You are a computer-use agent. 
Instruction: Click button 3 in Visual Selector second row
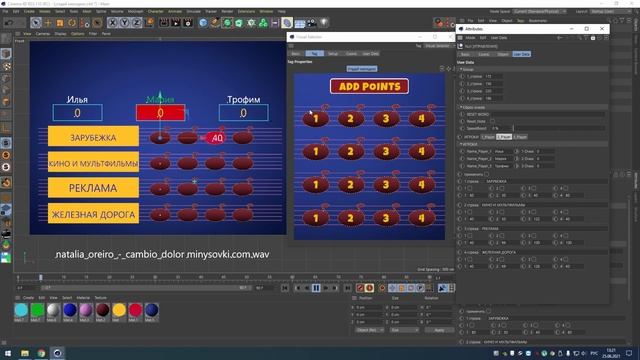point(386,152)
